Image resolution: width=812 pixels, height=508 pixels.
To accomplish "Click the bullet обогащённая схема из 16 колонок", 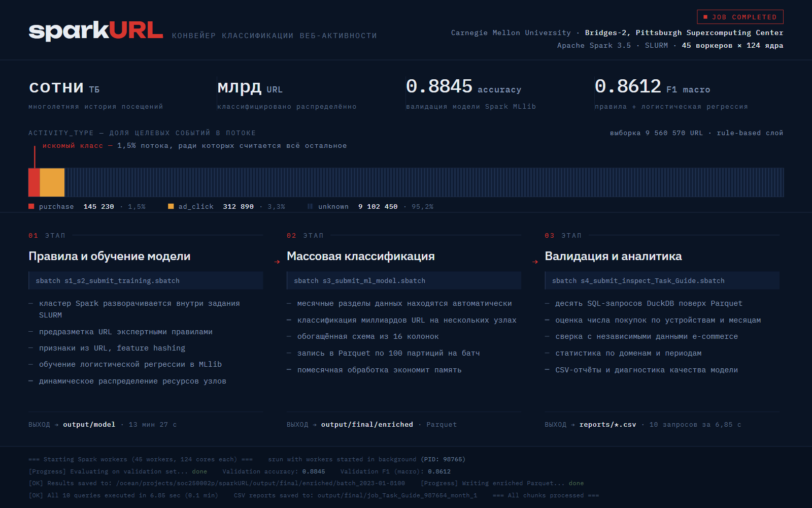I will [x=368, y=336].
